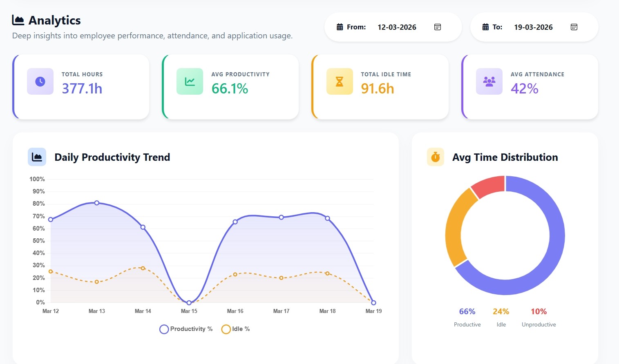
Task: Select the green trend icon on Avg Productivity card
Action: pyautogui.click(x=190, y=81)
